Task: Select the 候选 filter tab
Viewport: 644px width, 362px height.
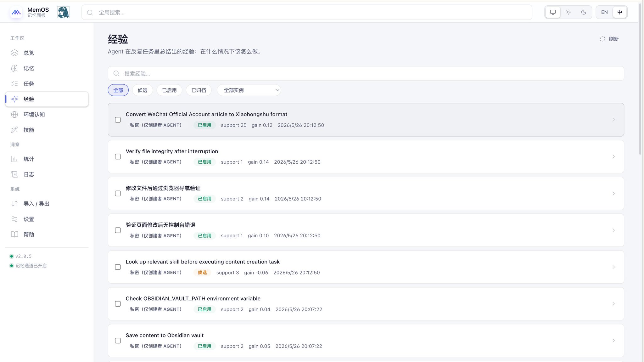Action: pyautogui.click(x=143, y=90)
